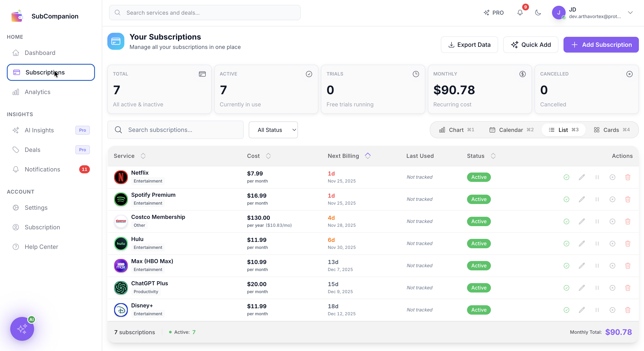The height and width of the screenshot is (351, 644).
Task: Click the Hulu logo thumbnail
Action: (121, 243)
